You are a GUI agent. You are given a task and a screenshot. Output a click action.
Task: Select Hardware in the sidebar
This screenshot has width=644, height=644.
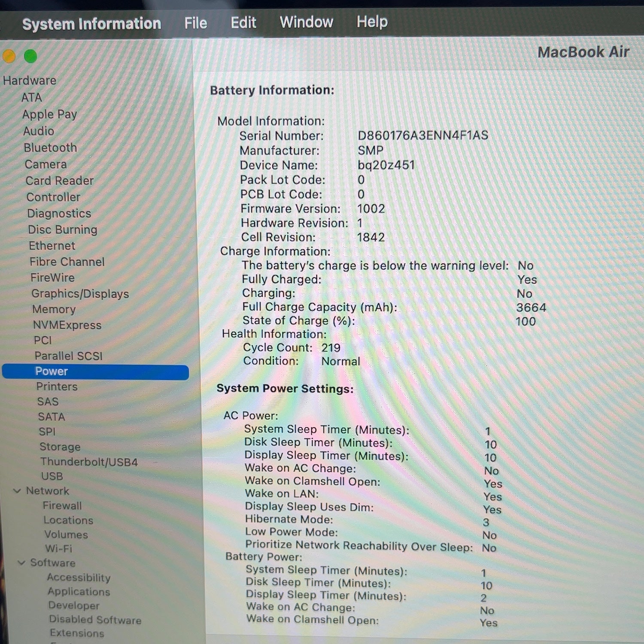[30, 80]
